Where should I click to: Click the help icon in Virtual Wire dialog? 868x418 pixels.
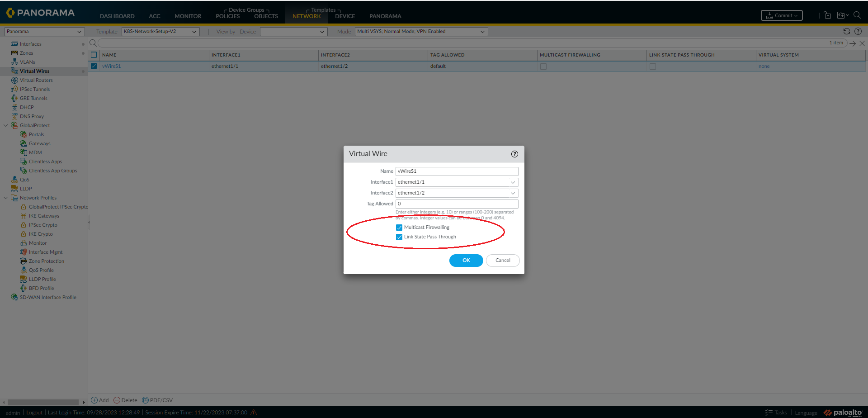click(514, 154)
